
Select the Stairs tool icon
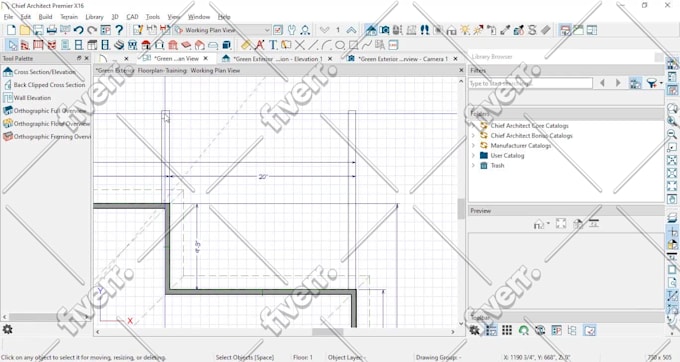119,45
